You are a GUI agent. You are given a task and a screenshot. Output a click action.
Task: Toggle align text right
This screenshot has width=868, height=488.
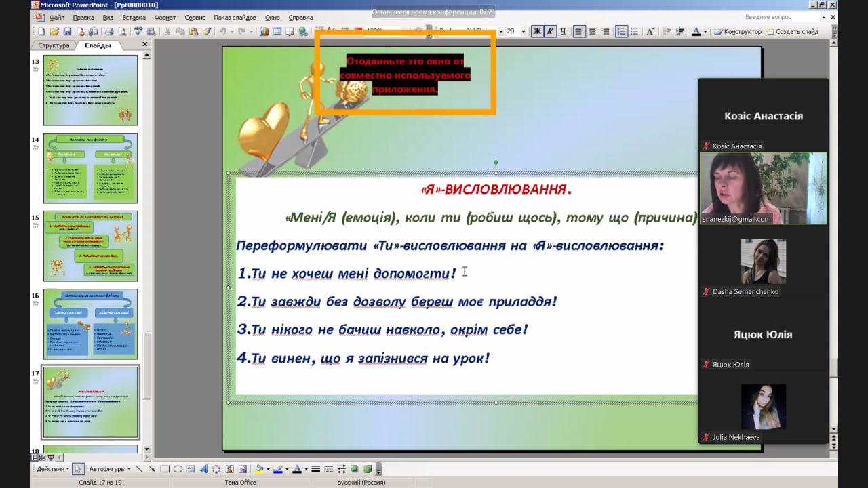(x=605, y=31)
